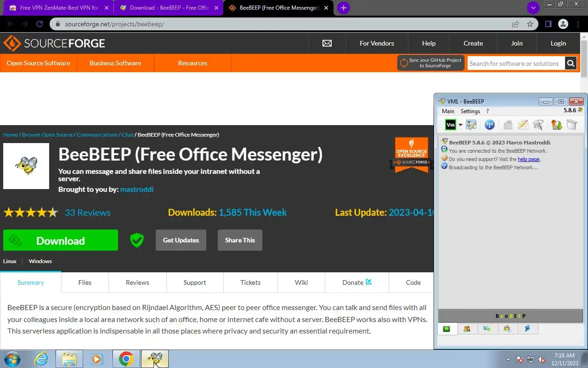Viewport: 588px width, 368px height.
Task: Click the green shield verified icon
Action: point(137,240)
